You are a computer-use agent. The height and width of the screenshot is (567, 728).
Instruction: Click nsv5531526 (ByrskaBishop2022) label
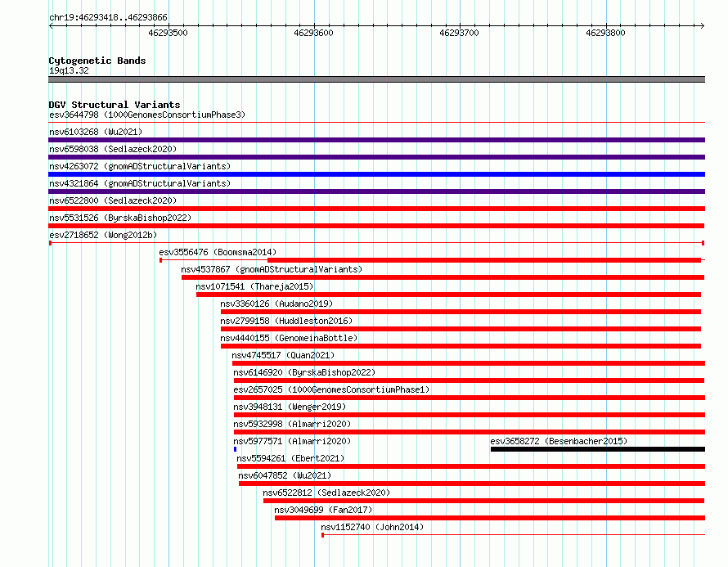(x=120, y=218)
